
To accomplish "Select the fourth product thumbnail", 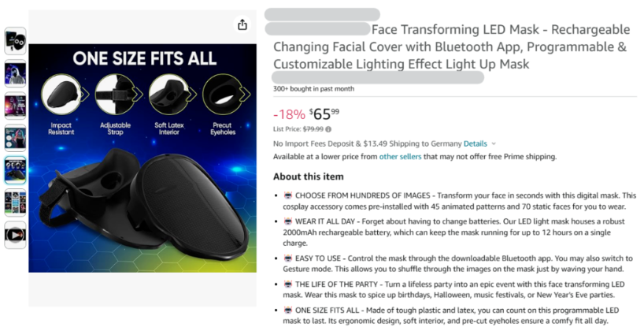I will [x=15, y=137].
